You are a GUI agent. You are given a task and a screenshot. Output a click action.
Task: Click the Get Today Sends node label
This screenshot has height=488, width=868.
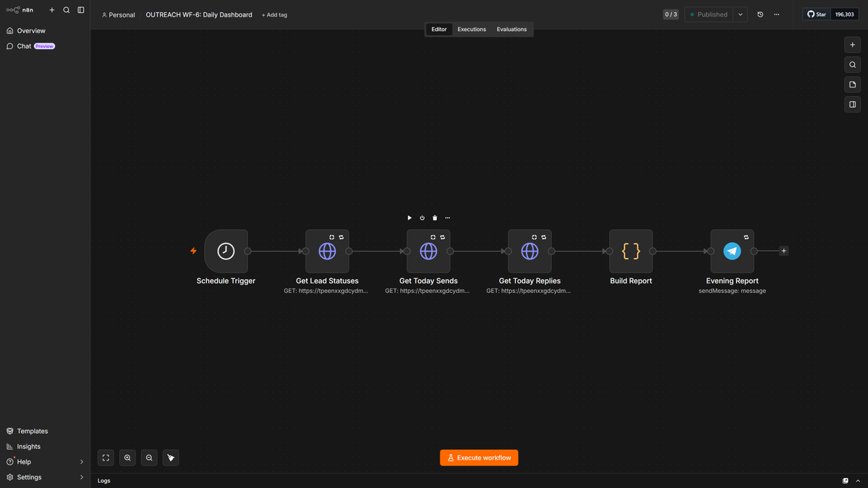[x=428, y=281]
